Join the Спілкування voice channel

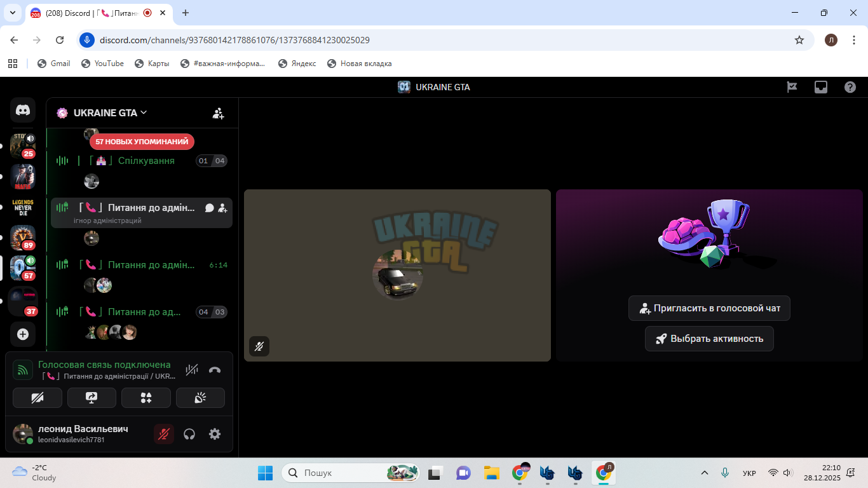[x=141, y=161]
